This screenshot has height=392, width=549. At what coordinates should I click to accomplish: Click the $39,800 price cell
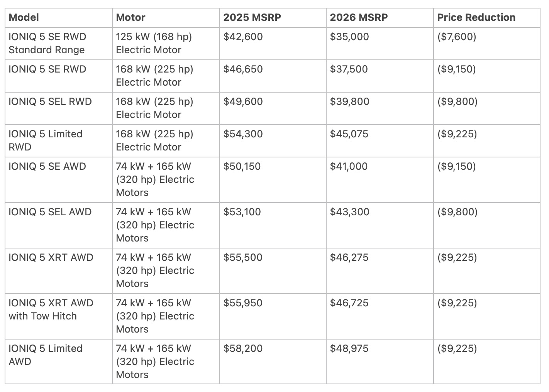tap(349, 102)
